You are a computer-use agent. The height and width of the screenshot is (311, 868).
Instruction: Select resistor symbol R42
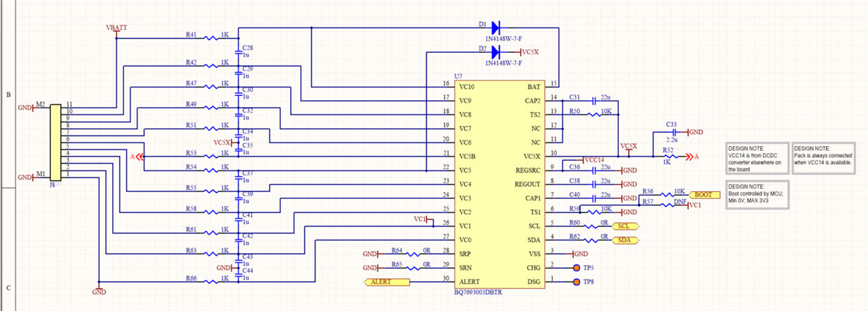tap(212, 66)
